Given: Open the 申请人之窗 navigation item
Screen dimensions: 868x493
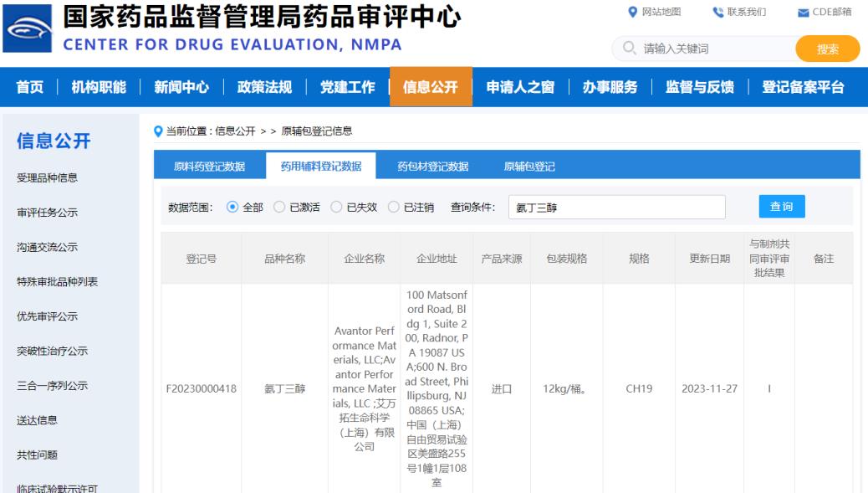Looking at the screenshot, I should click(x=520, y=87).
